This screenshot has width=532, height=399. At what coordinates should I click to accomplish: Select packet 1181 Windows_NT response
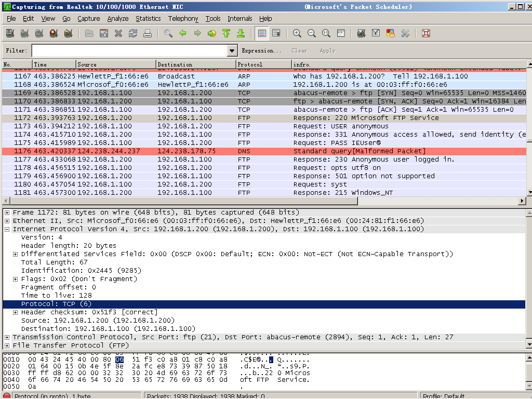(x=264, y=193)
